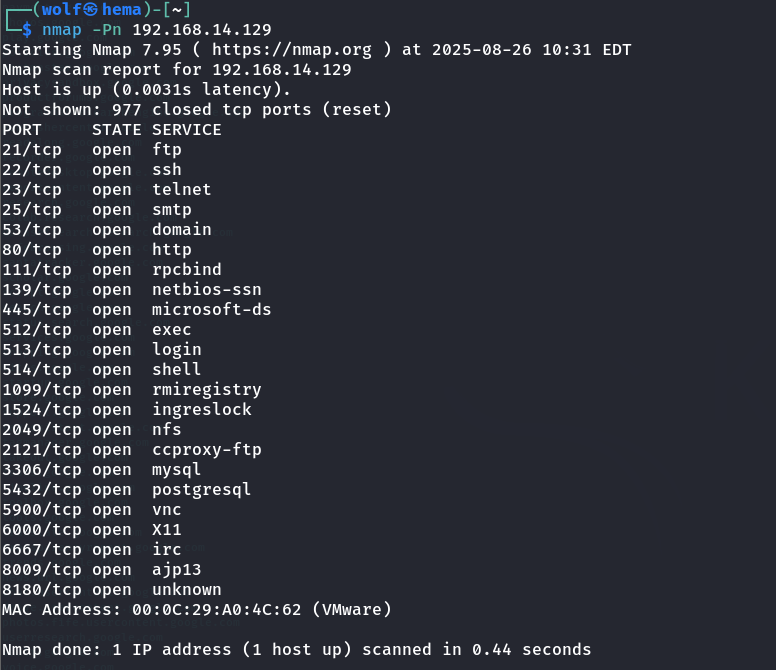Click the telnet service entry
The width and height of the screenshot is (776, 670).
[181, 190]
